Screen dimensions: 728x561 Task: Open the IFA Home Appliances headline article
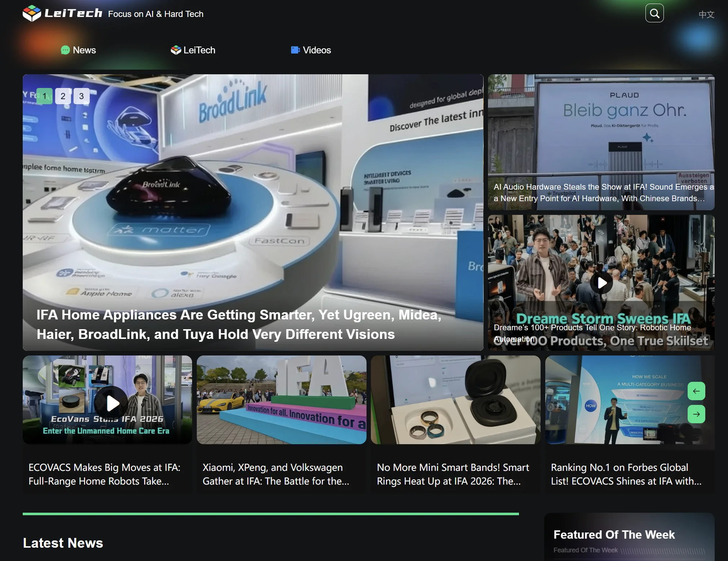pyautogui.click(x=239, y=324)
